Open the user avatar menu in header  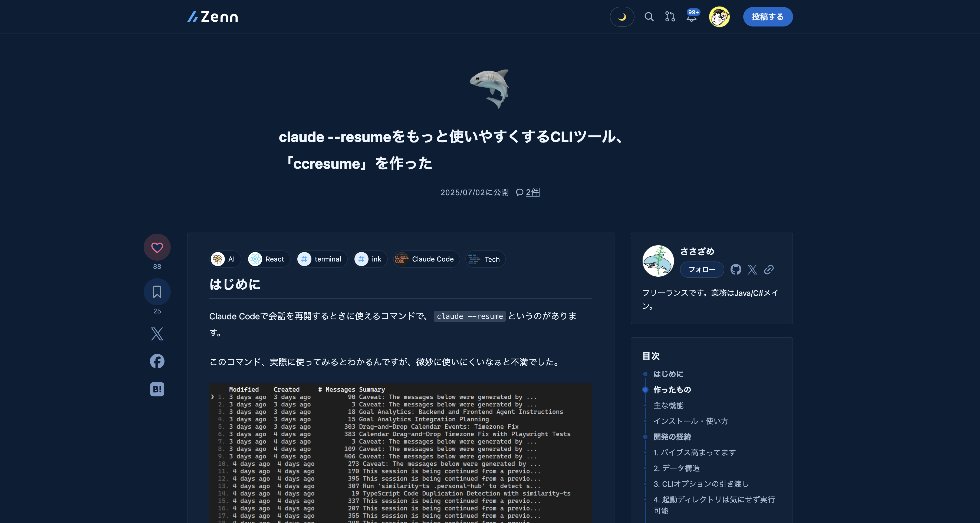click(719, 17)
